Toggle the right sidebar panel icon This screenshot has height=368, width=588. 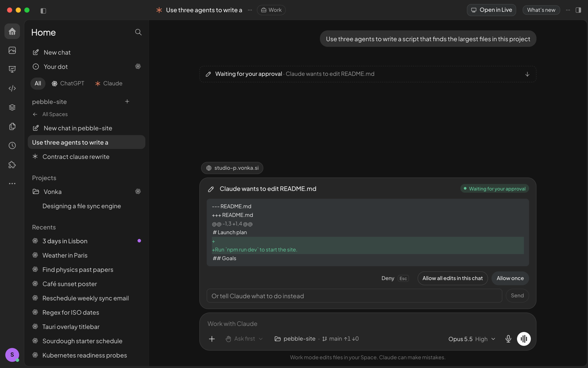578,10
